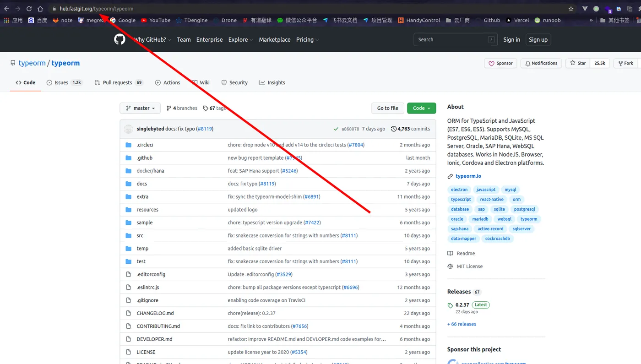641x364 pixels.
Task: Click the LICENSE file icon
Action: pyautogui.click(x=129, y=352)
